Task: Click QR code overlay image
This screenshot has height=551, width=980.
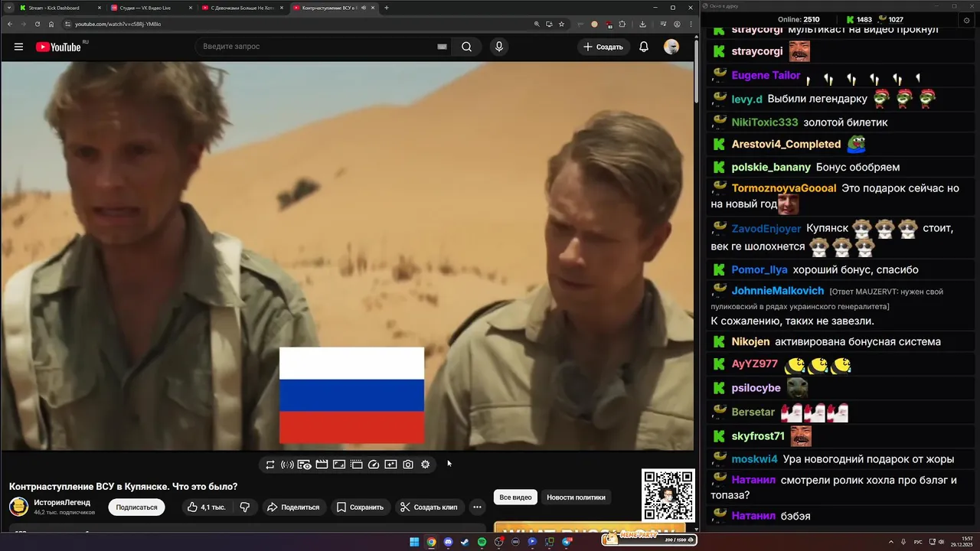Action: coord(668,495)
